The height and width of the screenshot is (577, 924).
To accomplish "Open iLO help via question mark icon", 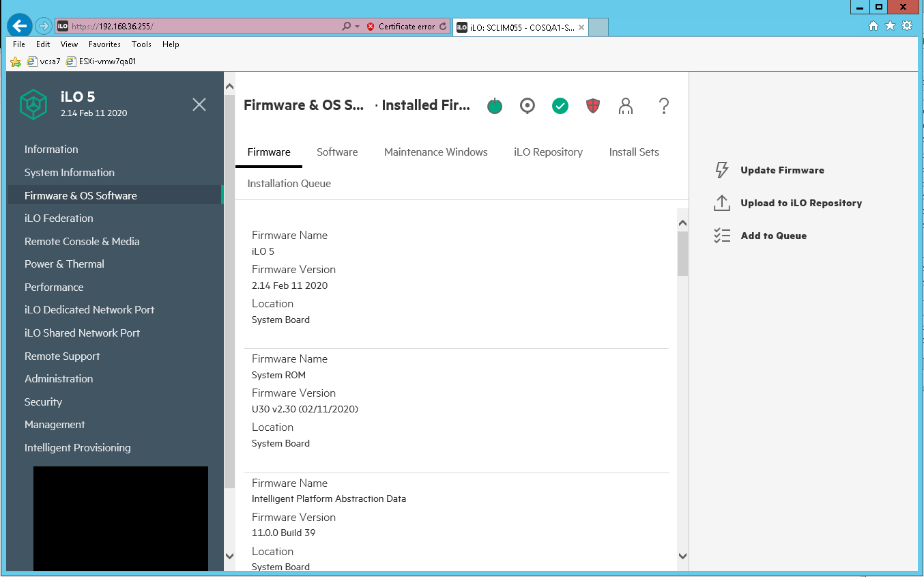I will click(x=663, y=106).
